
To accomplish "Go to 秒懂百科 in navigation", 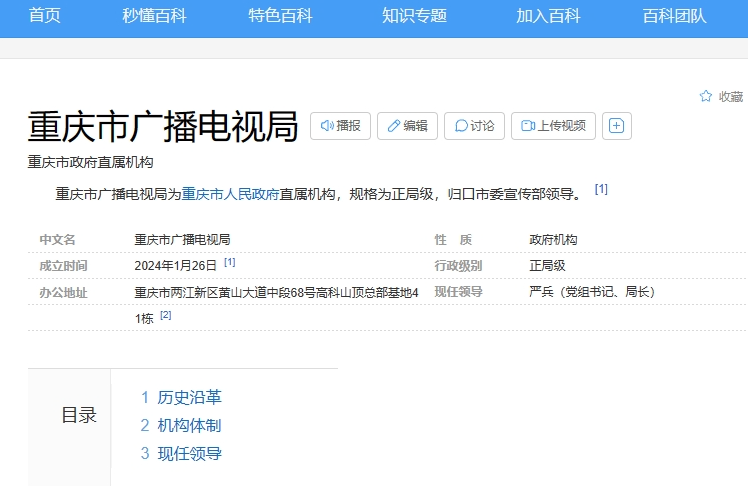I will (x=154, y=16).
